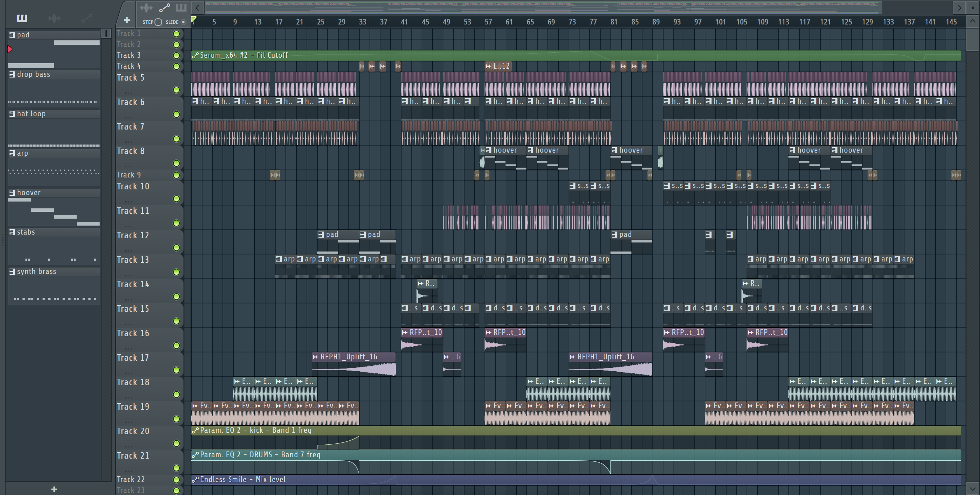Add a new pattern with bottom plus
This screenshot has width=980, height=495.
click(x=54, y=489)
